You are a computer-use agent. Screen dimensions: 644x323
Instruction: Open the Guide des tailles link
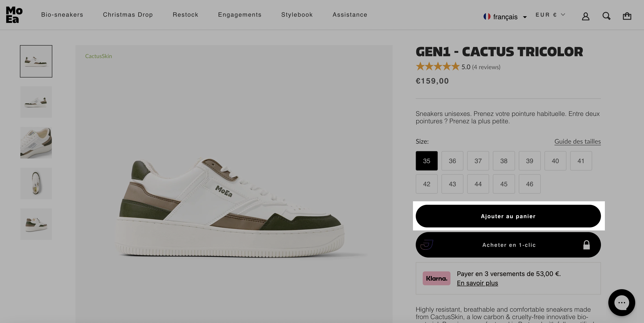(x=577, y=141)
